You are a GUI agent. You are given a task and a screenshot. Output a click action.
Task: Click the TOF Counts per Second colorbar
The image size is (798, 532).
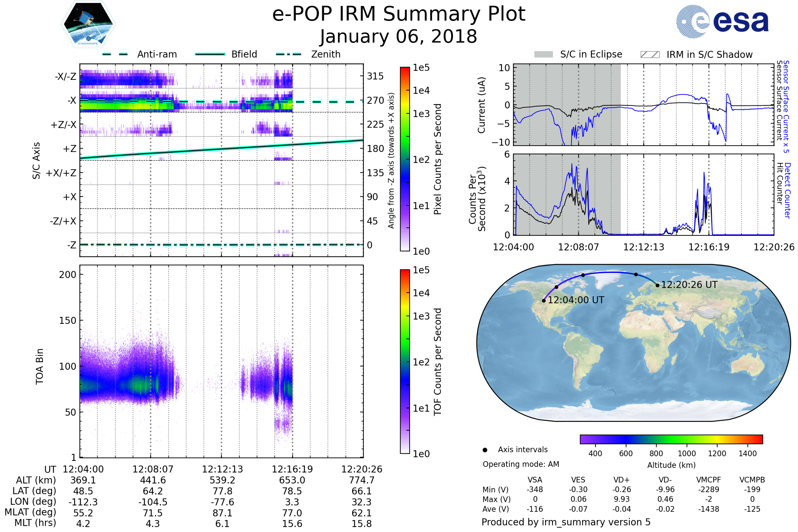pyautogui.click(x=405, y=361)
